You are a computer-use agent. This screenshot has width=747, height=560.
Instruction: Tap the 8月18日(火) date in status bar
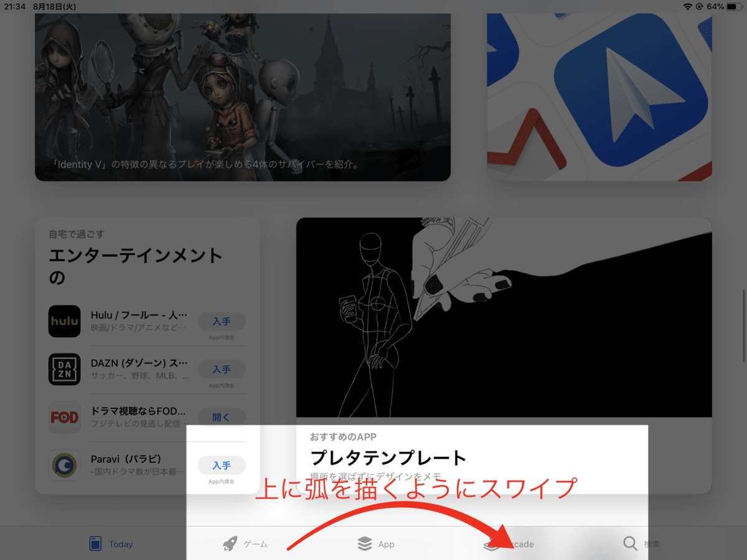click(x=54, y=6)
